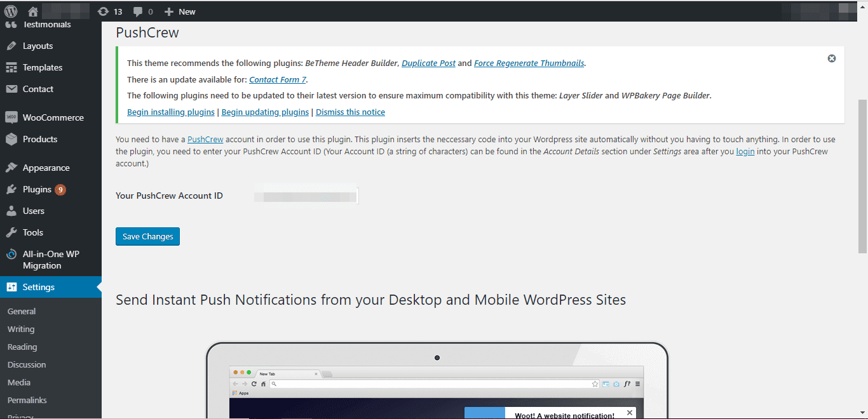This screenshot has height=419, width=868.
Task: Click the page vertical scrollbar
Action: [862, 176]
